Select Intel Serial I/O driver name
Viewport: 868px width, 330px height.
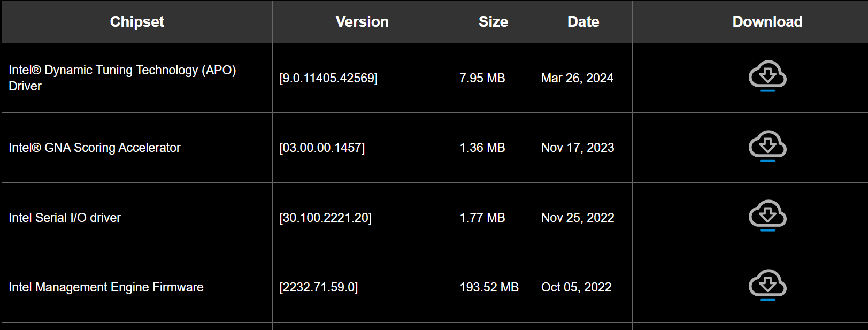point(65,218)
